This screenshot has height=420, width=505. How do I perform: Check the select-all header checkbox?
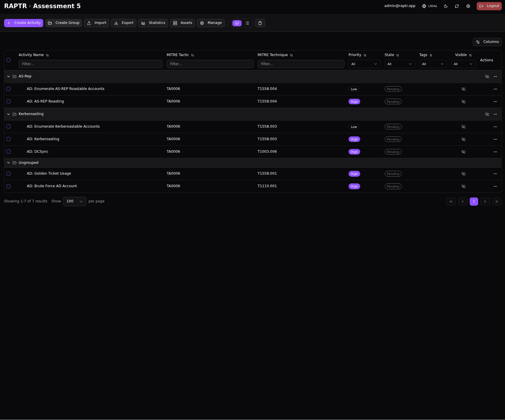click(x=8, y=60)
